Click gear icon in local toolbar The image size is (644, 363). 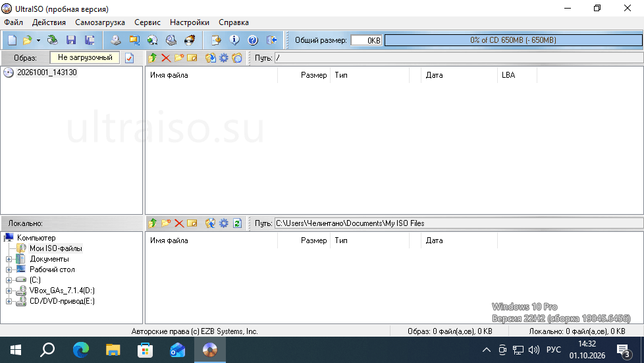point(224,223)
